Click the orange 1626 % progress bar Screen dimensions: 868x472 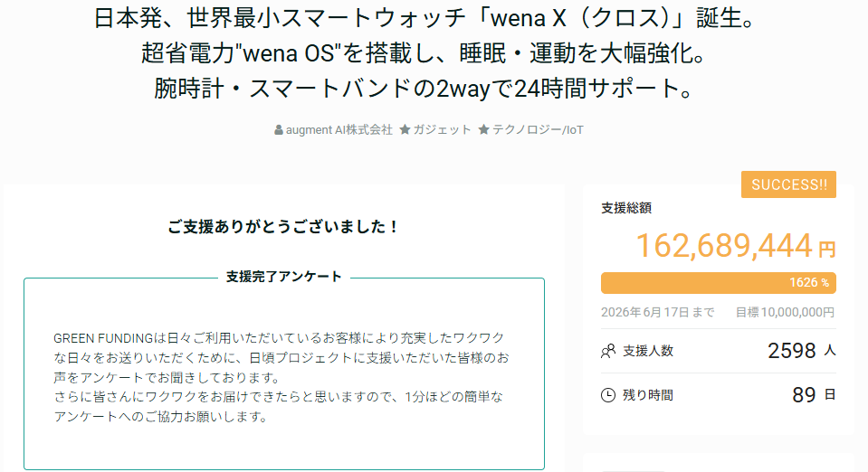point(718,283)
